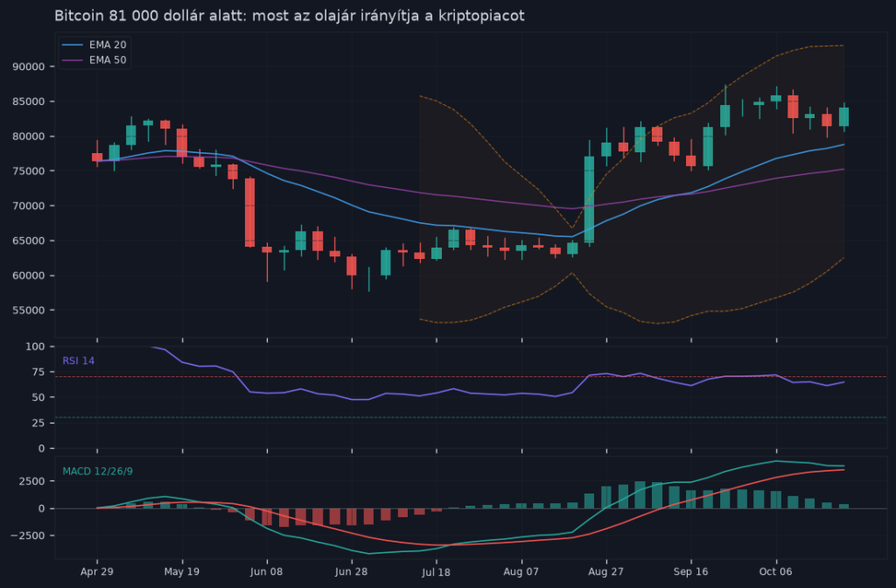Click the chart title about Bitcoin 81 000 dollár
The width and height of the screenshot is (896, 588).
tap(289, 16)
